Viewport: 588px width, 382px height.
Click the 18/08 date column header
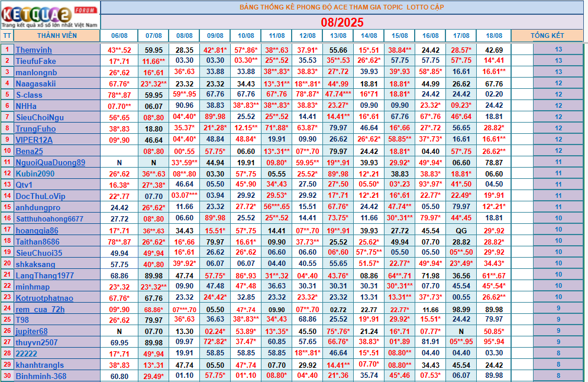click(x=494, y=36)
